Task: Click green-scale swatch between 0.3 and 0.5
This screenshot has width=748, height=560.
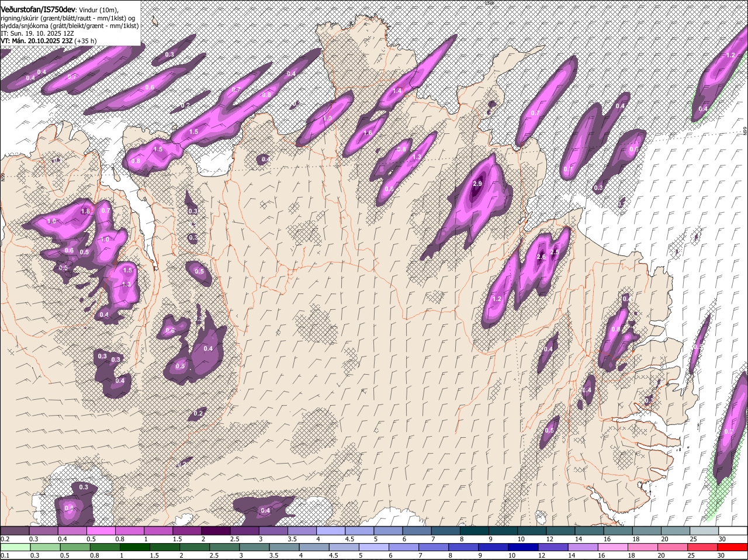Action: click(44, 547)
